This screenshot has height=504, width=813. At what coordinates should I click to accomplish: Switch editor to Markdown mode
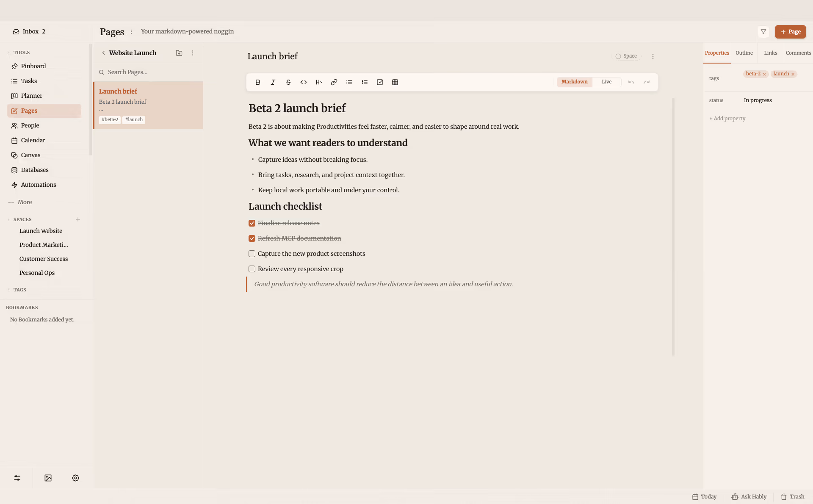coord(574,82)
